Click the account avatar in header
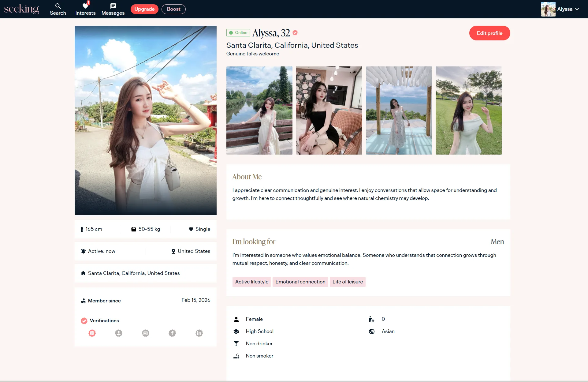The width and height of the screenshot is (588, 382). pos(548,9)
